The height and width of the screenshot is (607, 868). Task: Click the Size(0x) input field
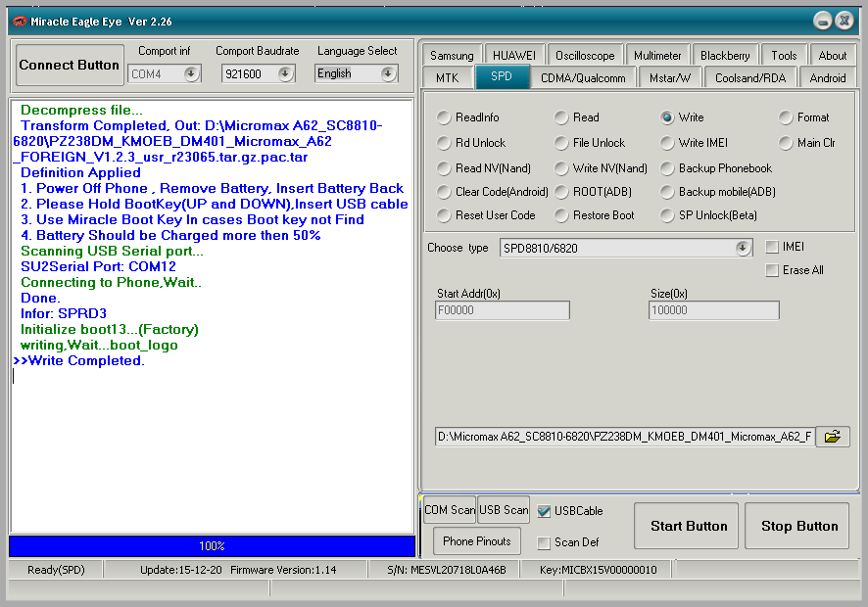713,310
